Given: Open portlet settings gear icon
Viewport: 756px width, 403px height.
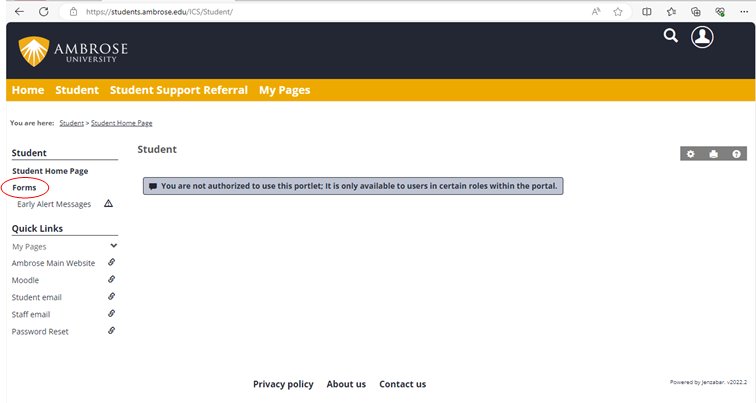Looking at the screenshot, I should tap(690, 154).
